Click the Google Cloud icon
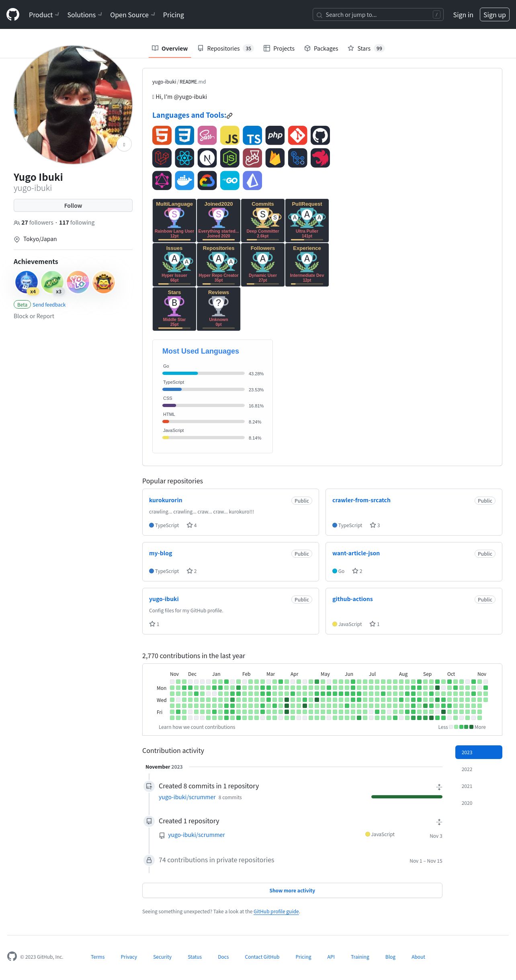 [207, 180]
